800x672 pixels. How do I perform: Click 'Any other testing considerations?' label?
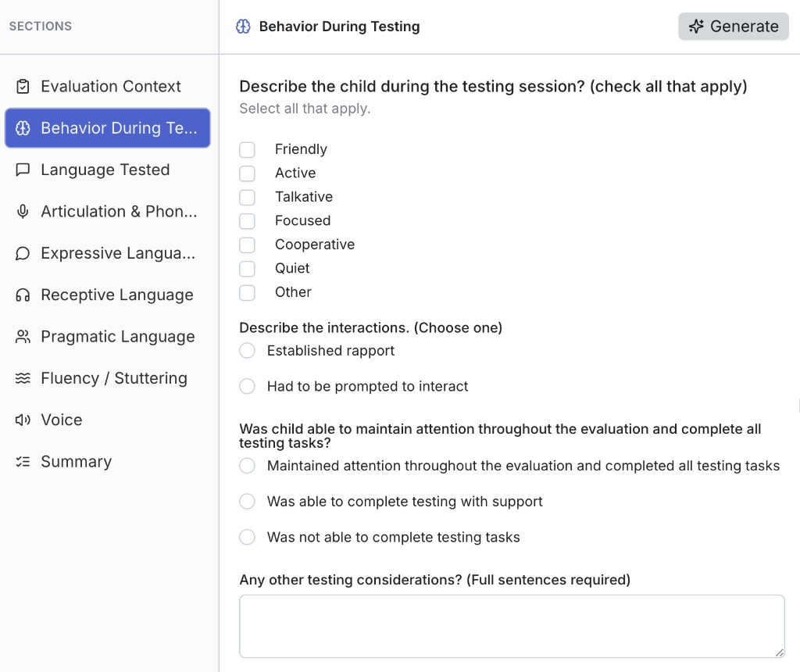[x=434, y=580]
